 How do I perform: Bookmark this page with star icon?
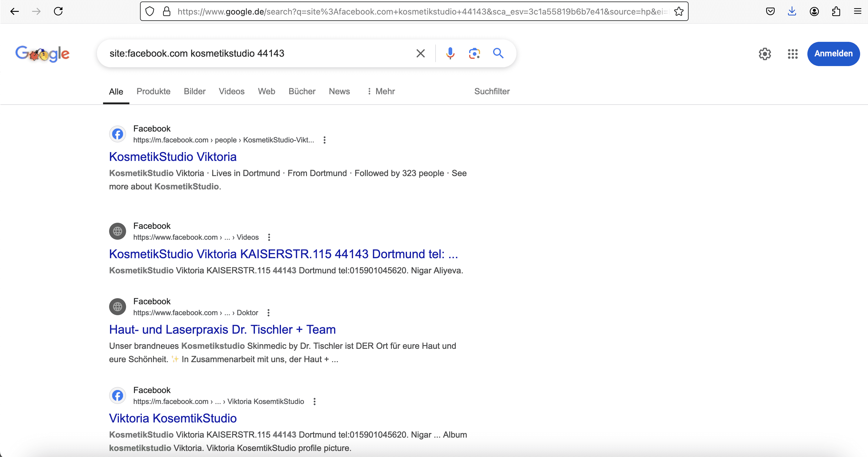point(679,12)
